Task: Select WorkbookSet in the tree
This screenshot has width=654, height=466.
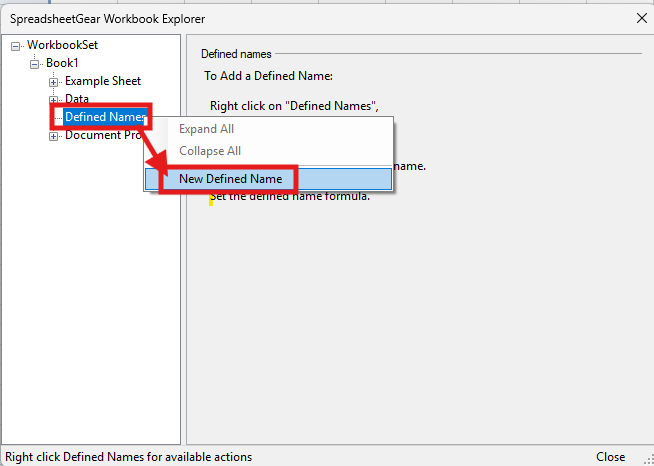Action: (x=62, y=45)
